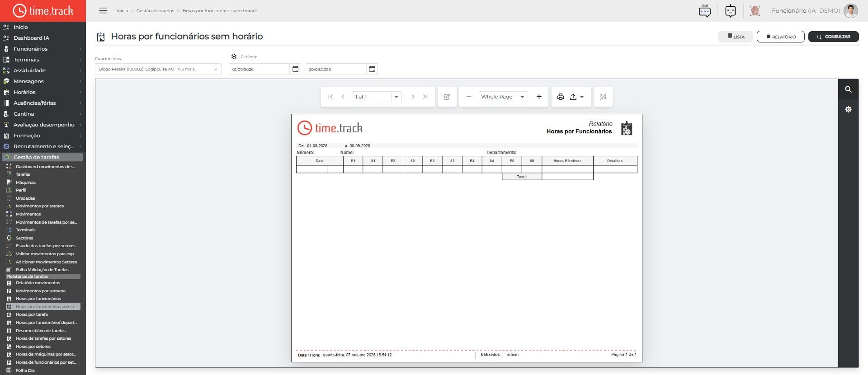The height and width of the screenshot is (375, 868).
Task: Click the CONSULTAR button
Action: coord(833,37)
